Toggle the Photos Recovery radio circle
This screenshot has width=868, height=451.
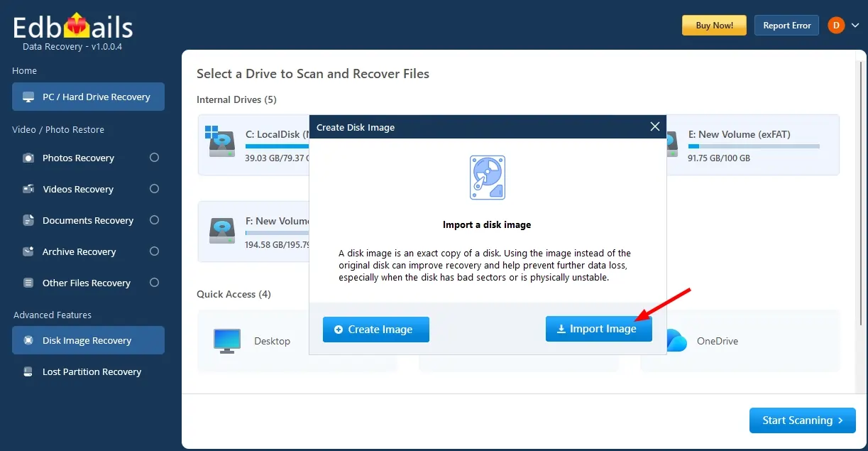pos(154,158)
